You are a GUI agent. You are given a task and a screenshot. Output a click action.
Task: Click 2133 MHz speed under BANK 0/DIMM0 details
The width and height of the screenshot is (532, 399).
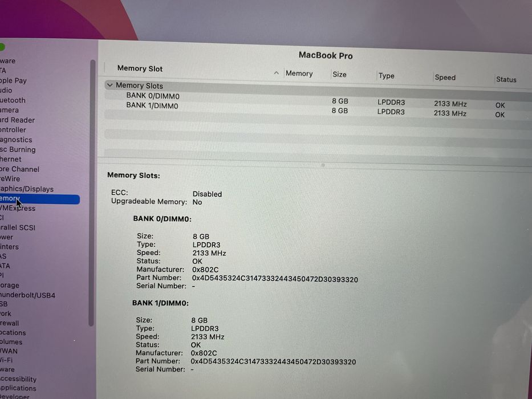209,253
